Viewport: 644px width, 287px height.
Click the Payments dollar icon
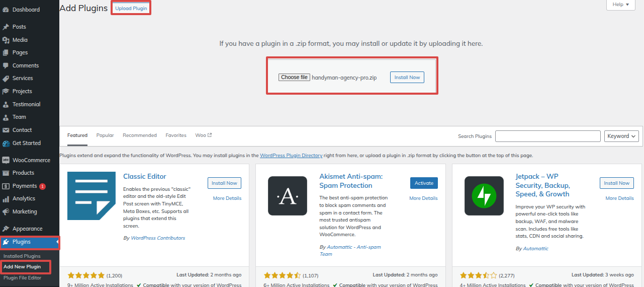[6, 186]
